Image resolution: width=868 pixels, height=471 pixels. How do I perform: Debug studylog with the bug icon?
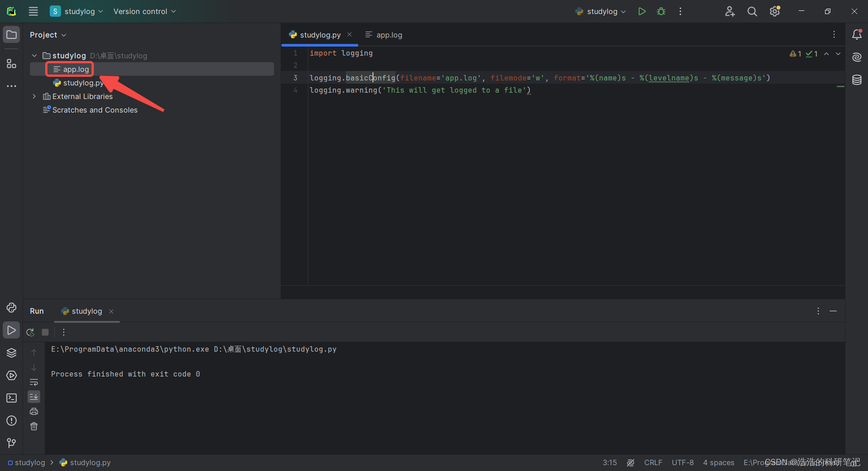tap(661, 11)
